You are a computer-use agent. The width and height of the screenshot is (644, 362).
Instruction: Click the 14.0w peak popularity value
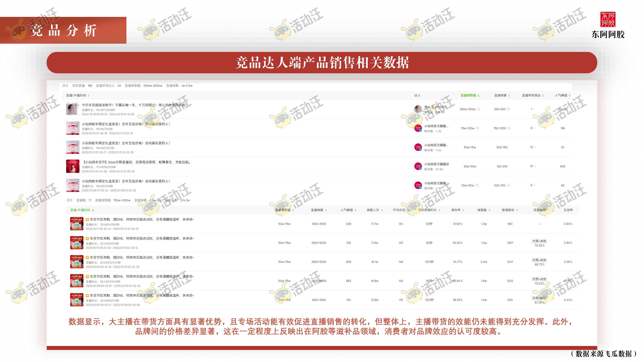point(563,109)
